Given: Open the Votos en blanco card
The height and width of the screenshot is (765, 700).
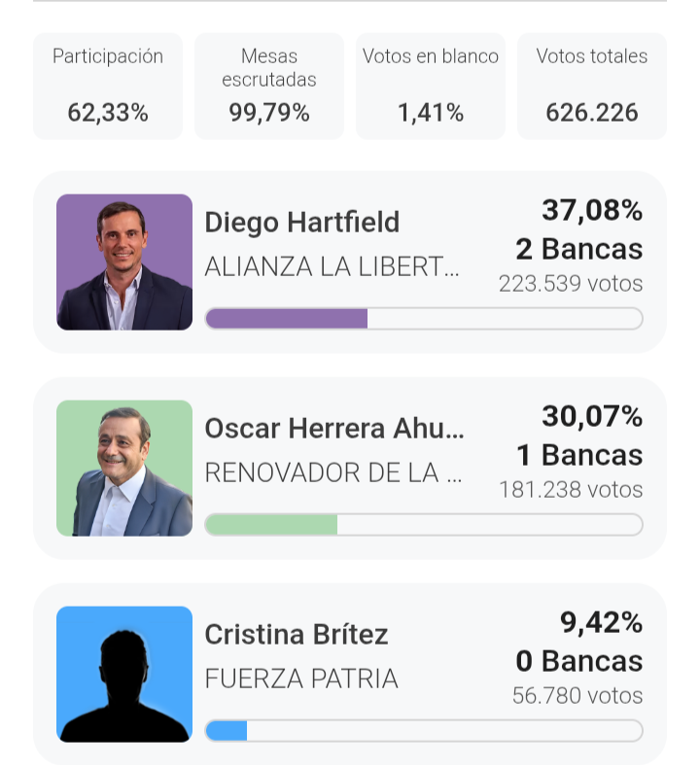Looking at the screenshot, I should tap(431, 86).
